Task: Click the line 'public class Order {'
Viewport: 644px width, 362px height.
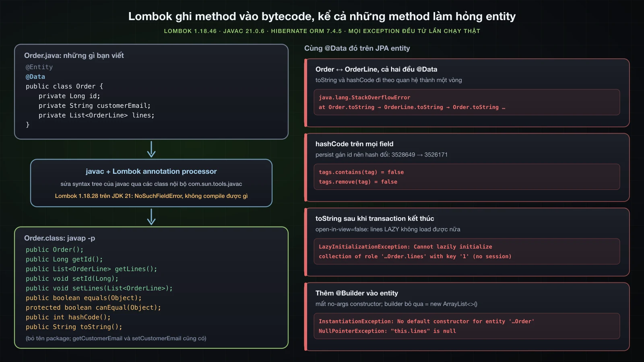Action: [x=64, y=86]
